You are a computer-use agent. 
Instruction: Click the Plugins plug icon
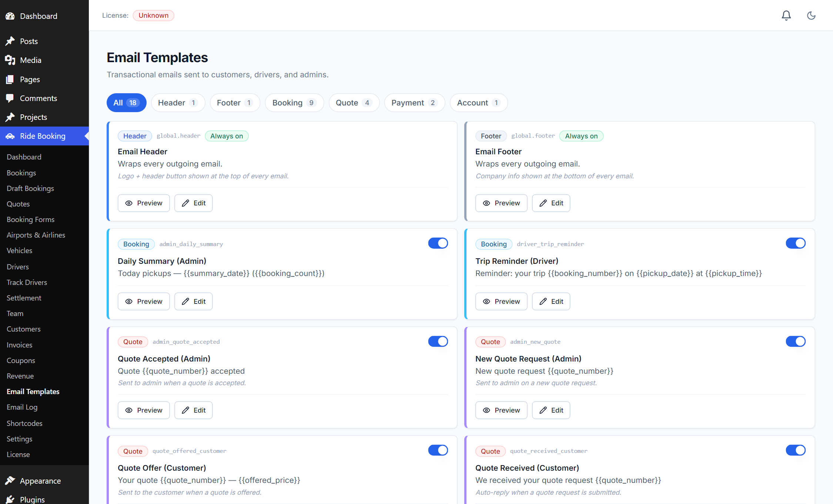pos(10,499)
